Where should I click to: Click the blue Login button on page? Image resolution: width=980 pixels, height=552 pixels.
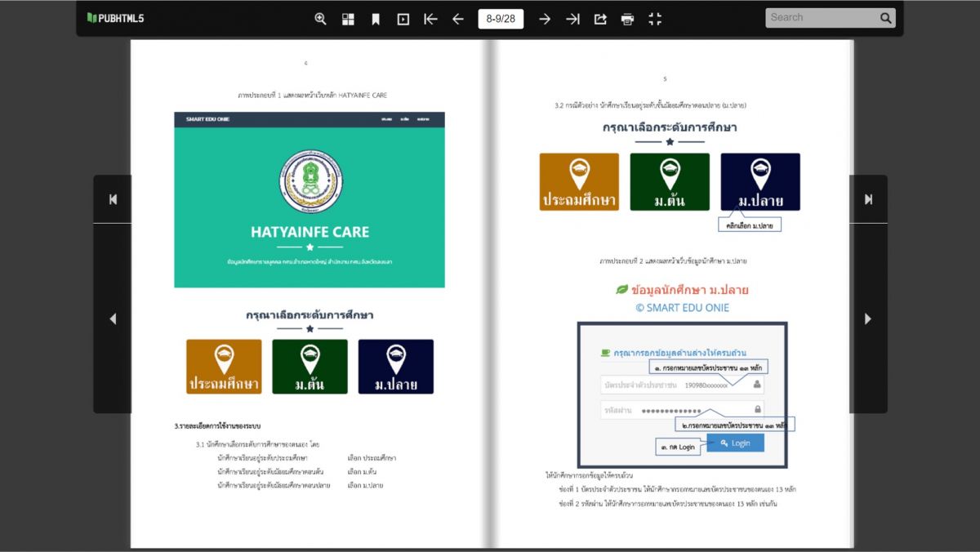coord(735,443)
